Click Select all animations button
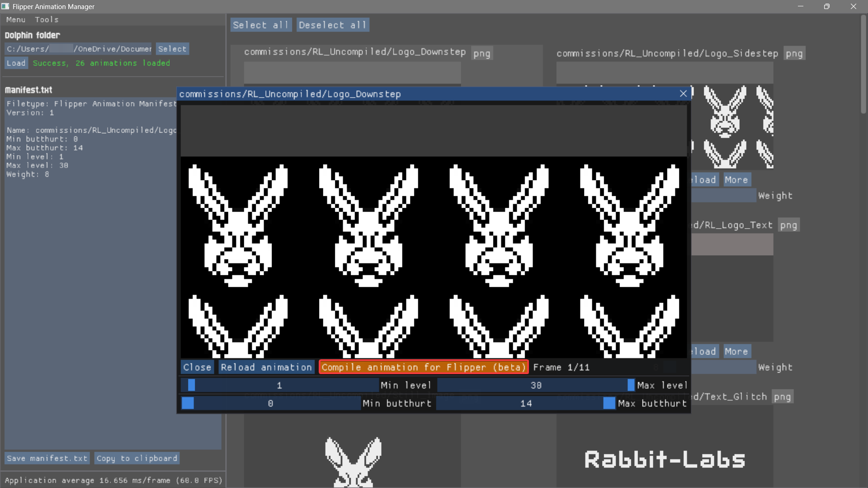 coord(260,25)
